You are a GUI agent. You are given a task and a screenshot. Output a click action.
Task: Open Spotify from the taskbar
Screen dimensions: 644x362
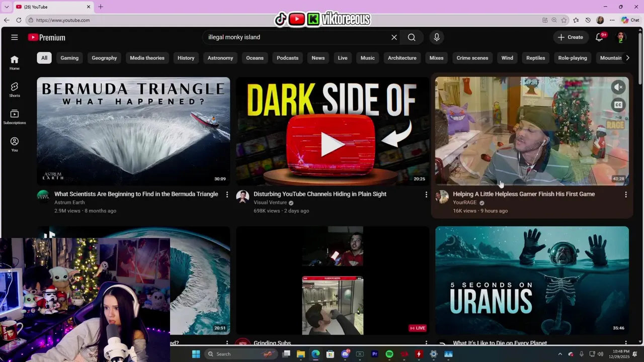coord(389,354)
